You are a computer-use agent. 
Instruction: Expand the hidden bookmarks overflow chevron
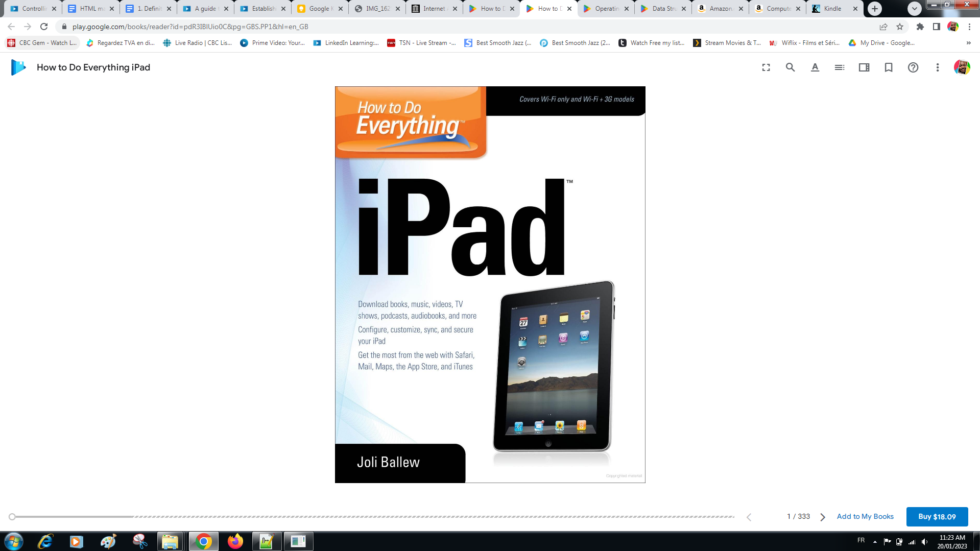[968, 43]
